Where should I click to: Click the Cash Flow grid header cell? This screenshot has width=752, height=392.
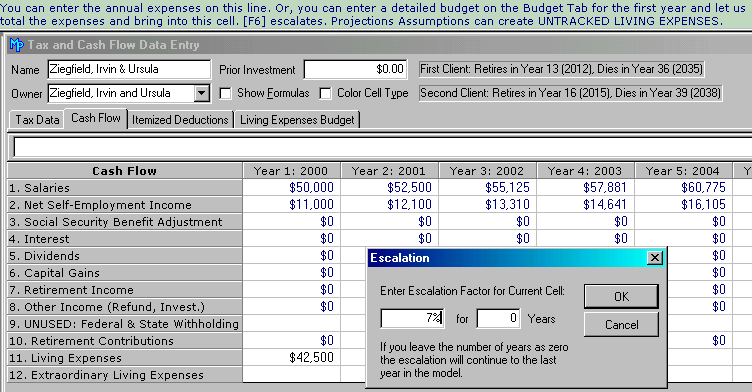[x=125, y=171]
